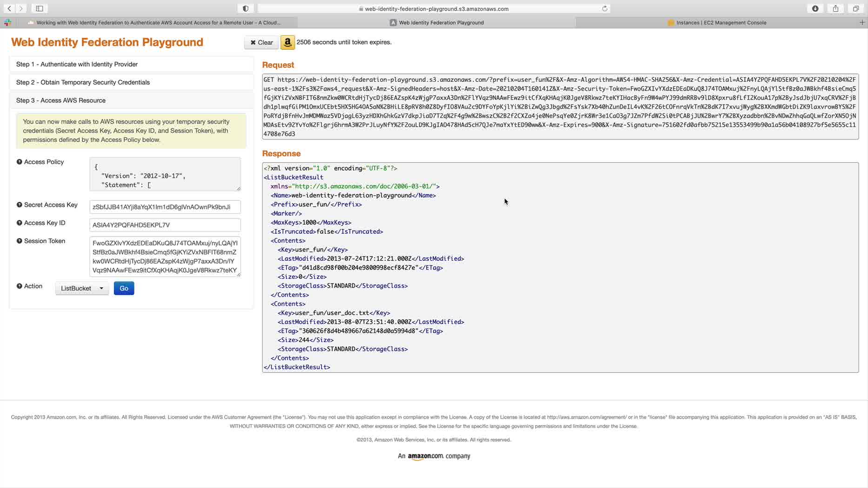
Task: Reload the page with refresh icon
Action: tap(605, 8)
